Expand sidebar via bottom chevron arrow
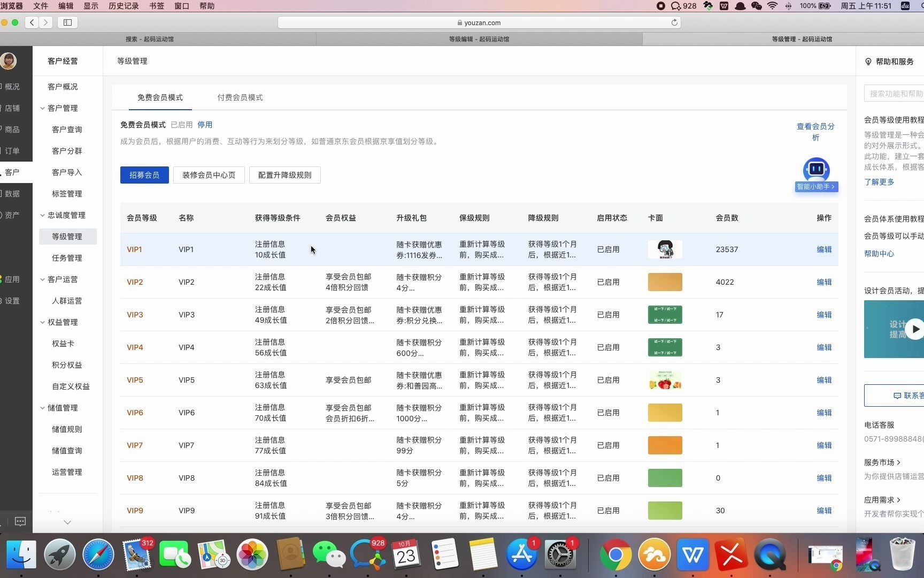924x578 pixels. pos(67,522)
